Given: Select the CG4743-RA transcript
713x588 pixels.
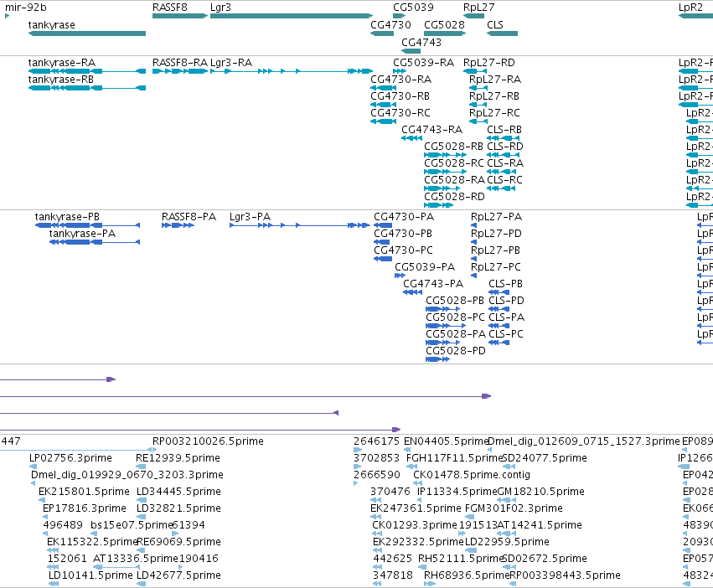Looking at the screenshot, I should tap(411, 138).
